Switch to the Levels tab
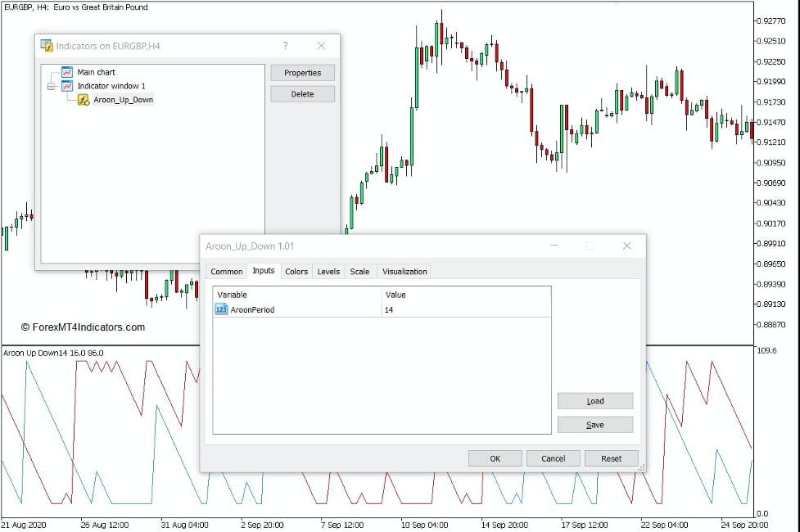Viewport: 800px width, 532px height. click(x=328, y=271)
